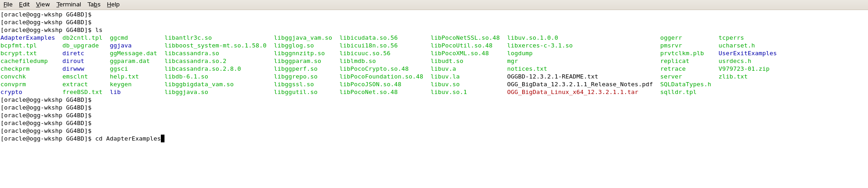Click the OGGBD-12.3.2.1-README.txt filename

pyautogui.click(x=552, y=77)
